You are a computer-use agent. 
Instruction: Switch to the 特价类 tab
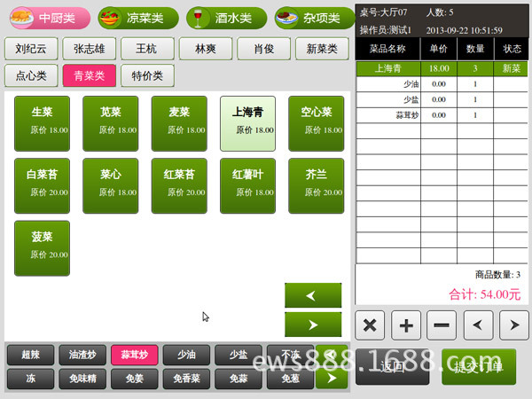pyautogui.click(x=147, y=75)
